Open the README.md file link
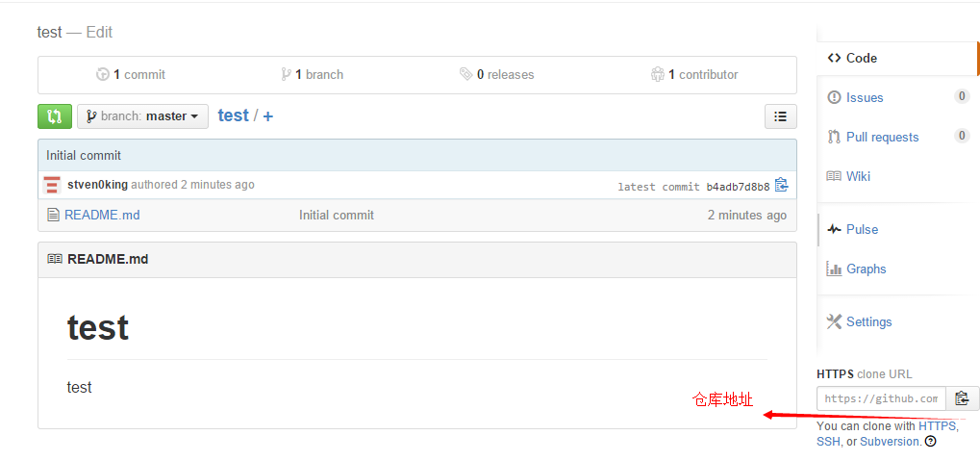This screenshot has width=980, height=461. point(102,216)
